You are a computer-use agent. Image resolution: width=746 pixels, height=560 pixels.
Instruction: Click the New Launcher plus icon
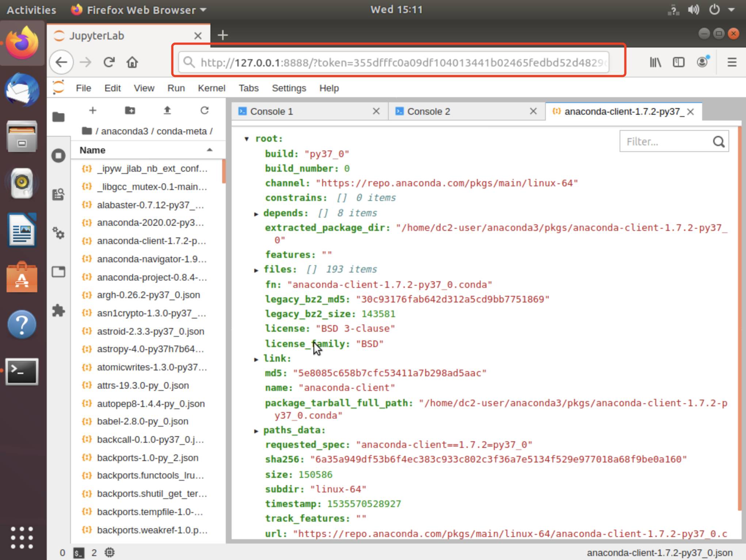93,110
